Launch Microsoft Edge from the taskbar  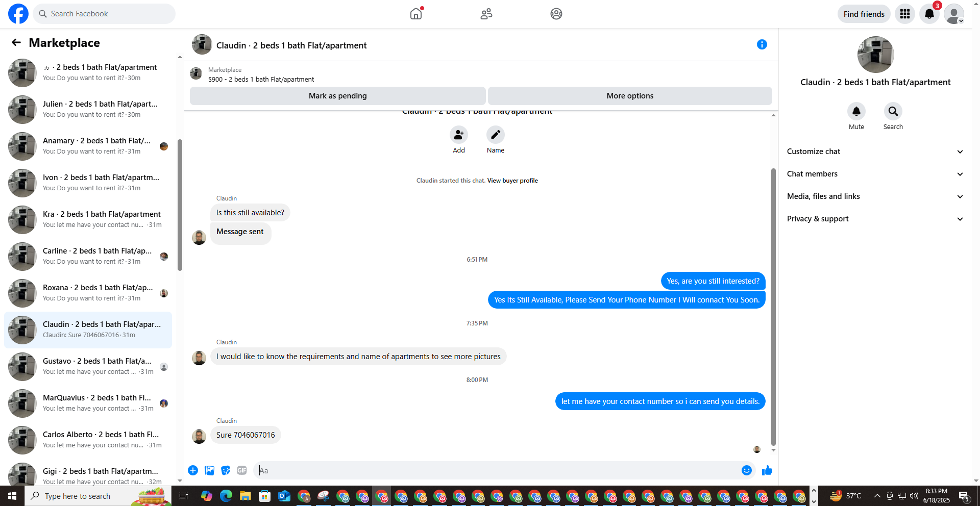[x=226, y=496]
